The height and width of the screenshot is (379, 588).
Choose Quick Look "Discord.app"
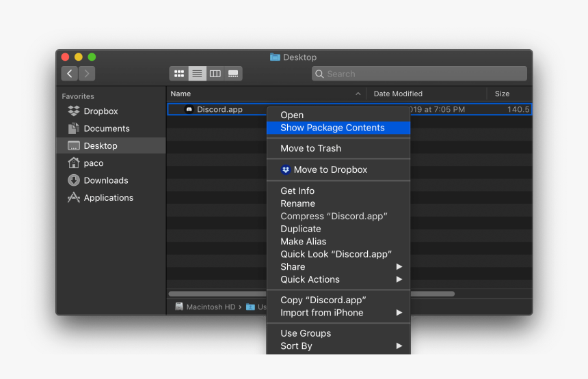tap(338, 254)
